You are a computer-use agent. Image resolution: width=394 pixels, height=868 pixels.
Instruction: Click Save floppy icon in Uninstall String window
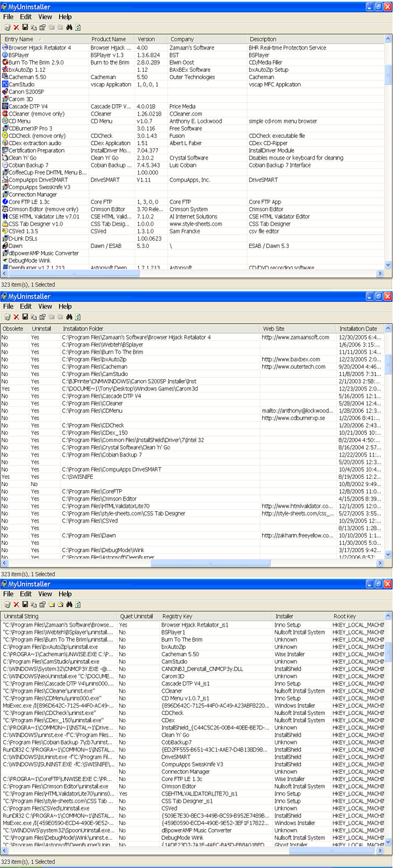(25, 604)
